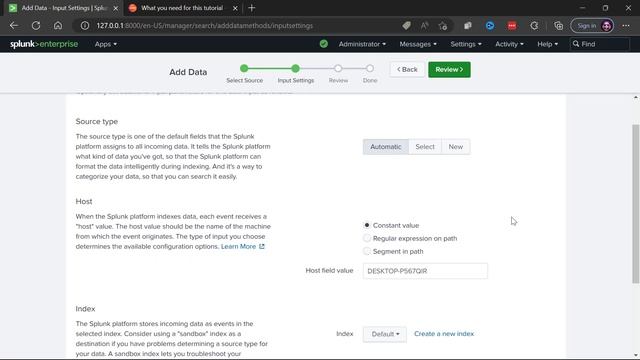Click the browser address bar URL

(x=204, y=26)
